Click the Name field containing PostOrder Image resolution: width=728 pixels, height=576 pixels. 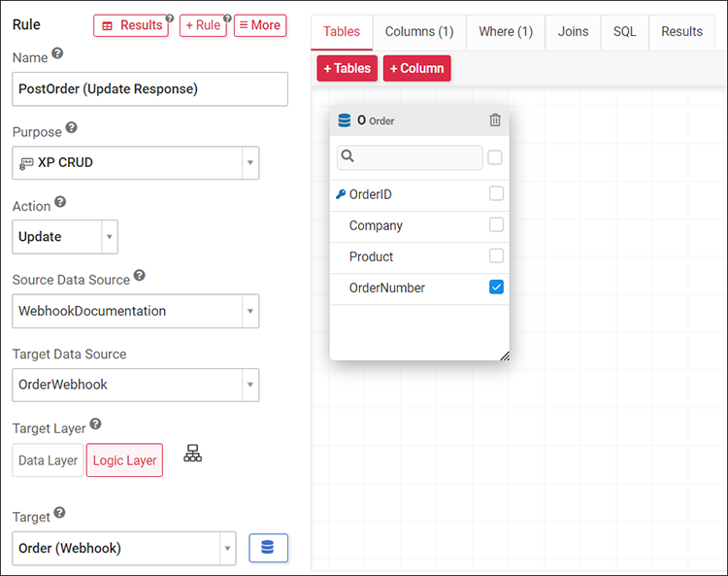pos(149,88)
